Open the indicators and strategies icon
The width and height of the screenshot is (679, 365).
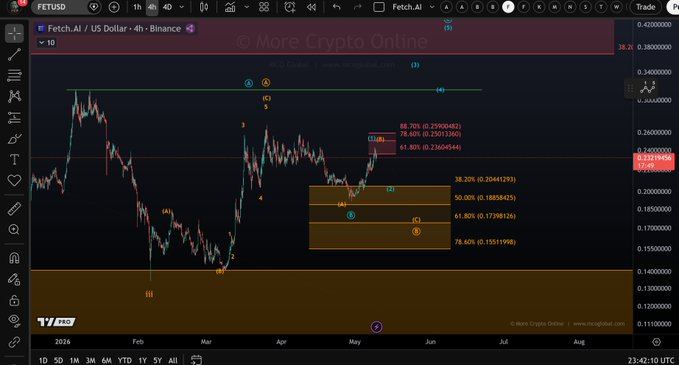pyautogui.click(x=230, y=7)
